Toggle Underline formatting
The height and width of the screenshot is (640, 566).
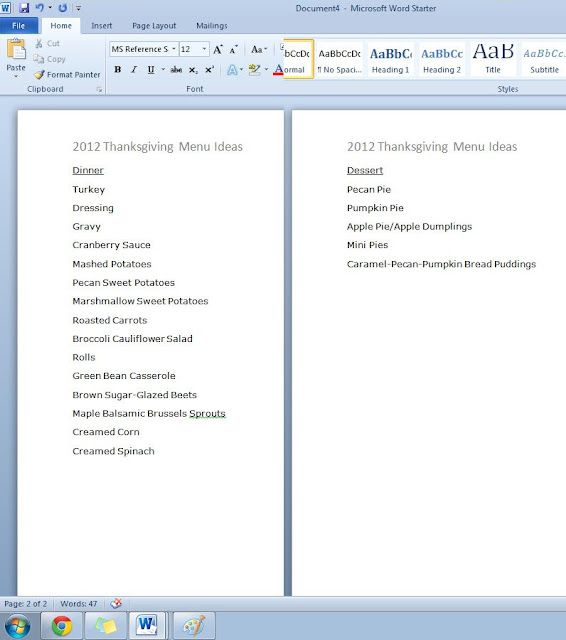pos(151,69)
